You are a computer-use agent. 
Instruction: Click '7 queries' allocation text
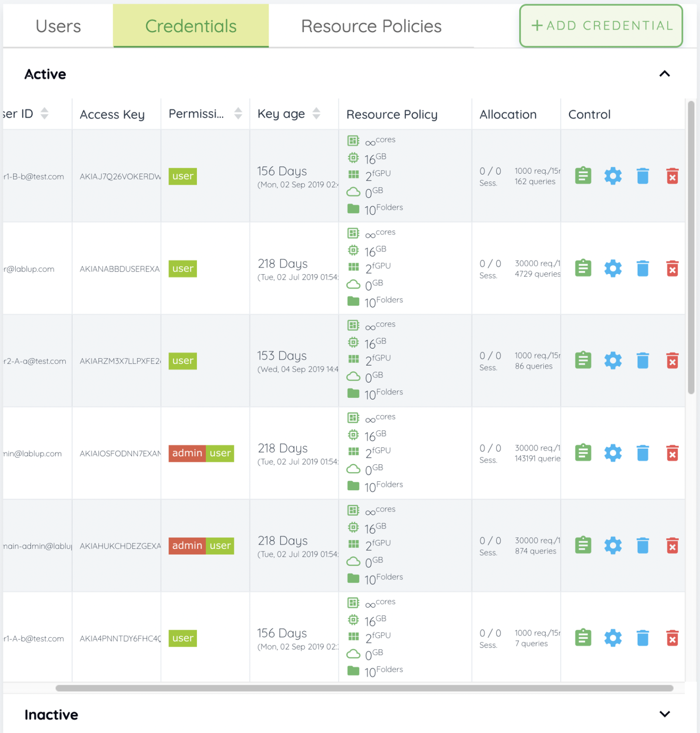click(x=531, y=643)
